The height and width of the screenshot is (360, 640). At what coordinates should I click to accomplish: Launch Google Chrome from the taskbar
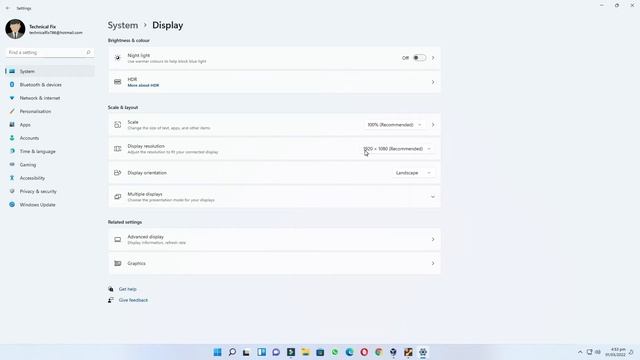tap(379, 352)
